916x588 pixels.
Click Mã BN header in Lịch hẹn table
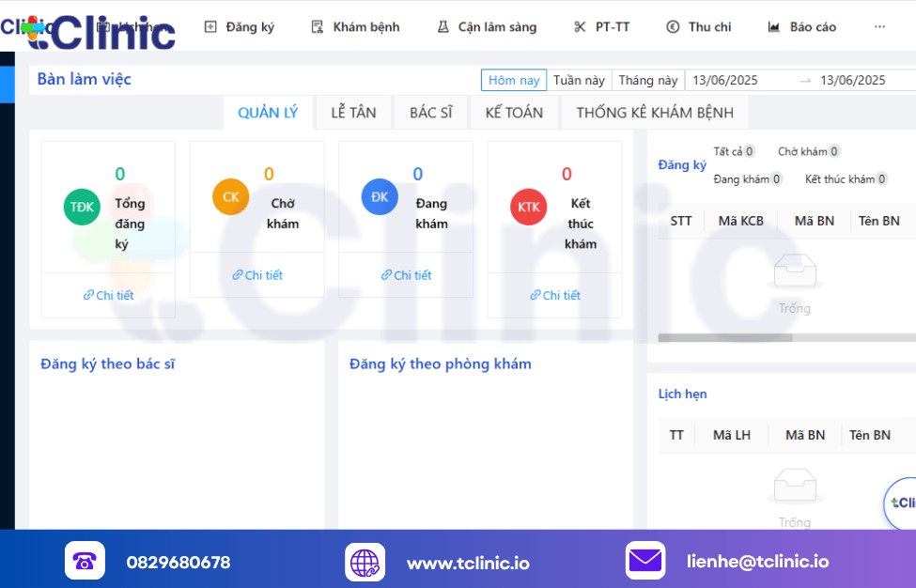[x=805, y=435]
